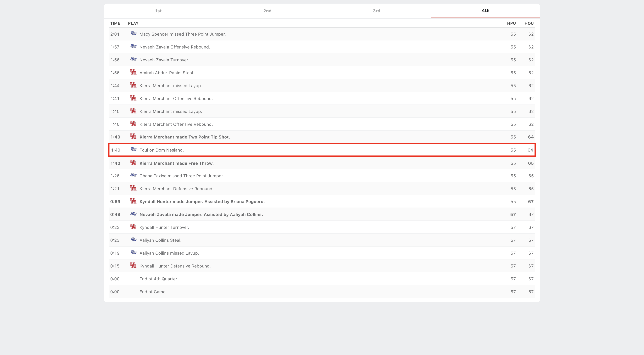The height and width of the screenshot is (355, 644).
Task: Click Houston logo next to Amirah Abdur-Rahim Steal
Action: click(133, 72)
